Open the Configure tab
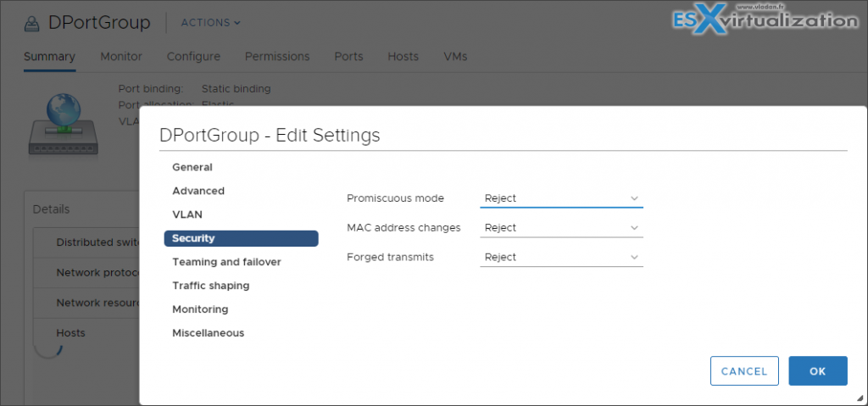Screen dimensions: 868x406 click(x=193, y=57)
